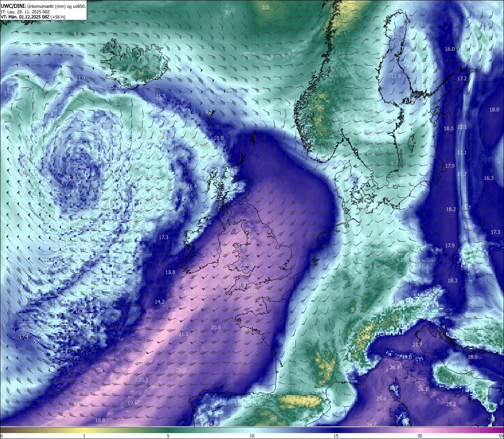Click the '10.8' value near Ligurian coast
The height and width of the screenshot is (439, 504).
pos(407,357)
